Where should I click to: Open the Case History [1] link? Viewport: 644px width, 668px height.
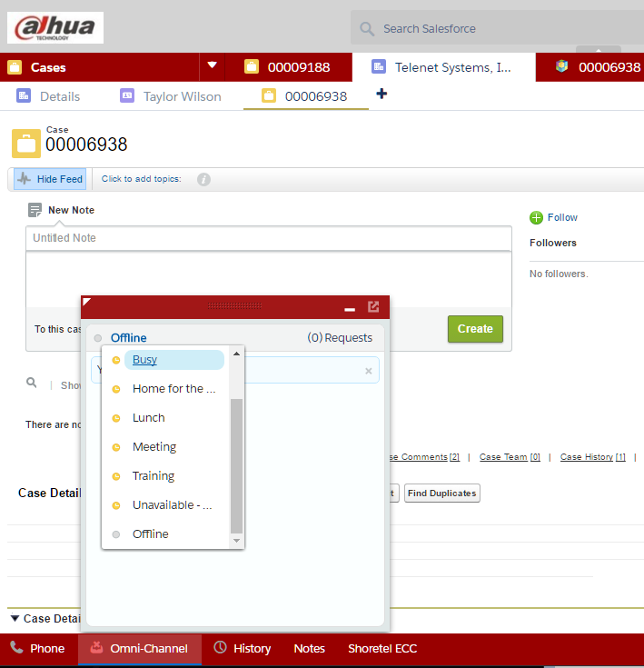point(592,456)
